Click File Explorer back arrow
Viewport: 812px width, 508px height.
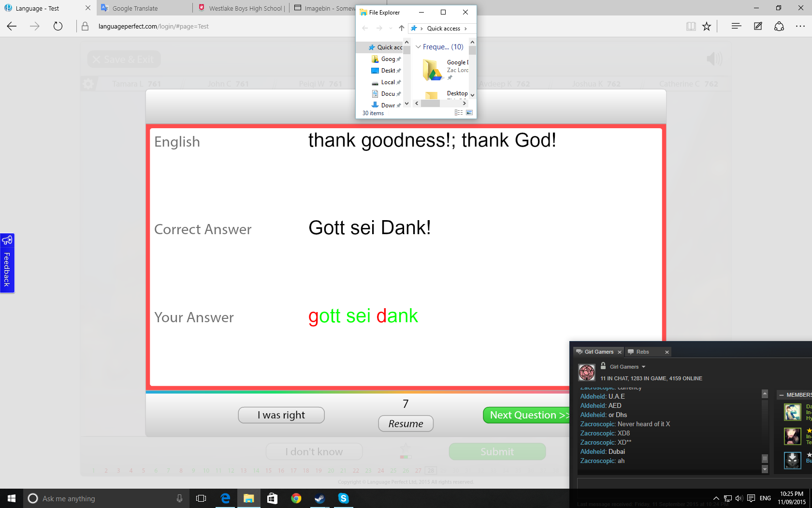(x=365, y=28)
